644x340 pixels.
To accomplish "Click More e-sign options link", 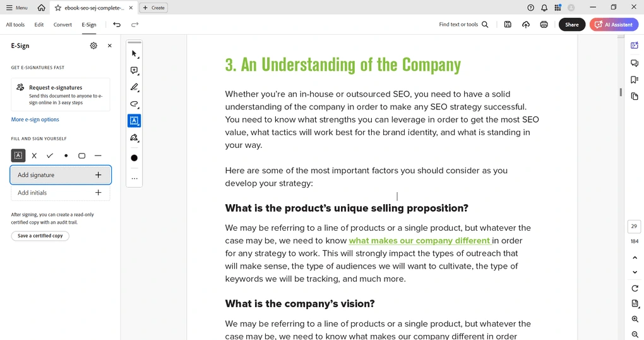I will 35,119.
